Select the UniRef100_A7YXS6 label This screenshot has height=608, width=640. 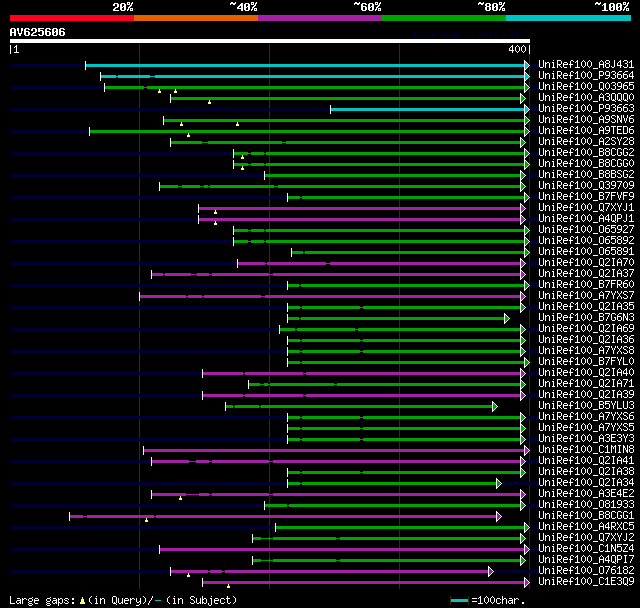coord(586,417)
